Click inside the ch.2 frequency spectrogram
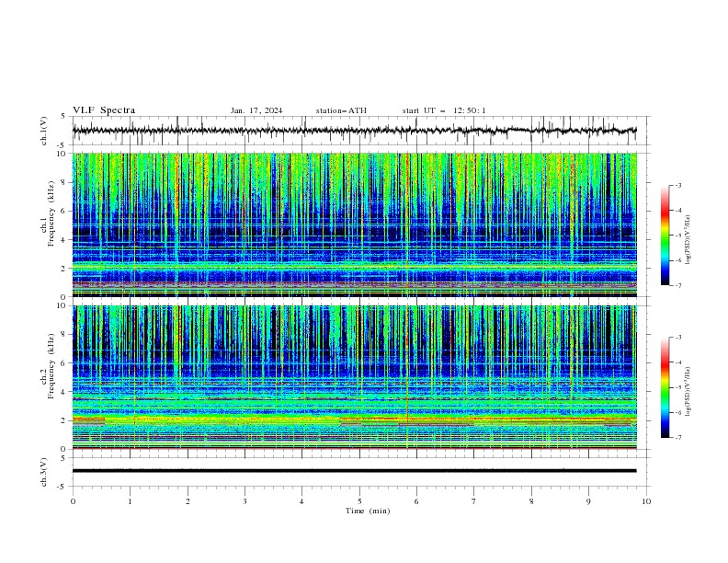The width and height of the screenshot is (728, 563). pyautogui.click(x=354, y=377)
